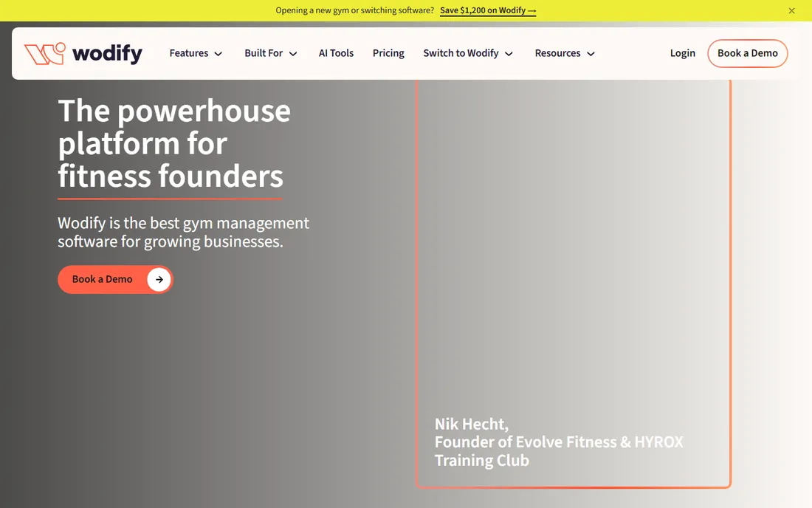
Task: Click the Nik Hecht testimonial card
Action: [574, 284]
